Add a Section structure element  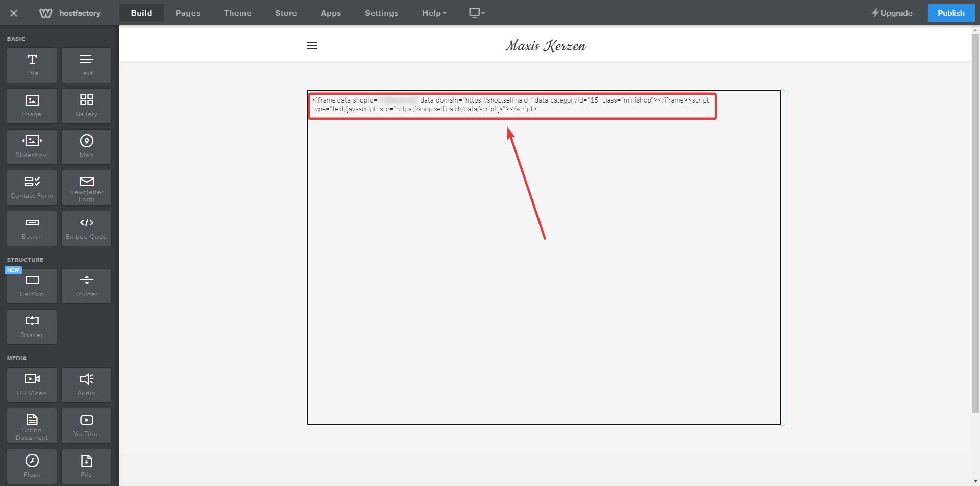(32, 286)
